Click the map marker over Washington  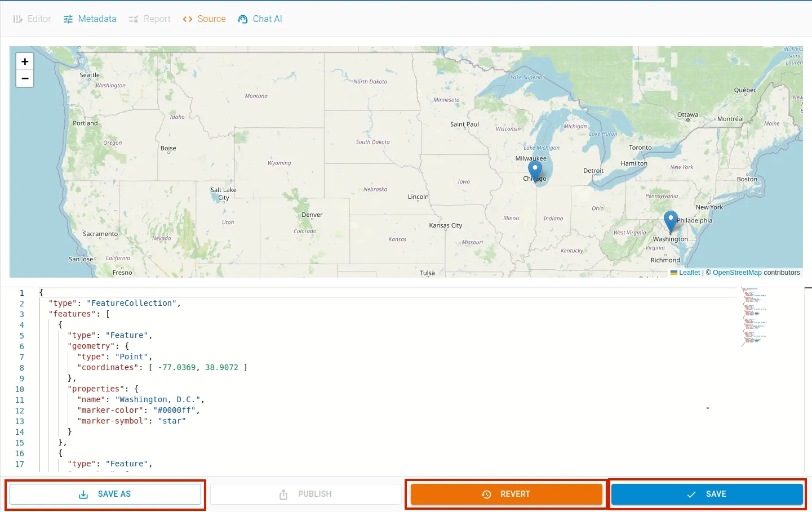click(670, 221)
